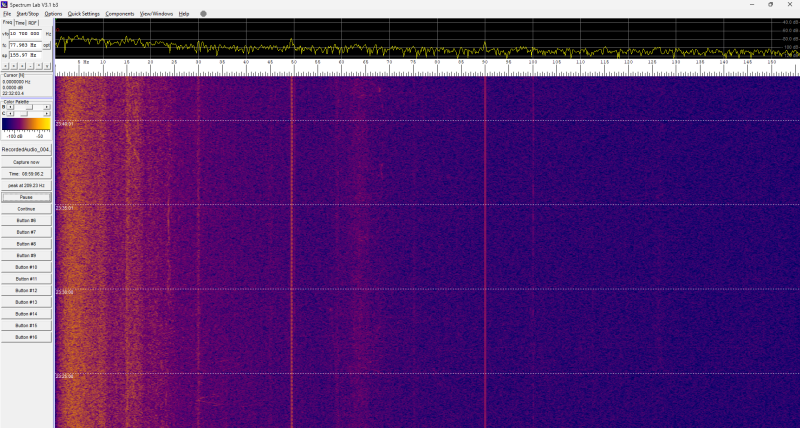Maximize or restore the Spectrum Lab window

(x=770, y=4)
